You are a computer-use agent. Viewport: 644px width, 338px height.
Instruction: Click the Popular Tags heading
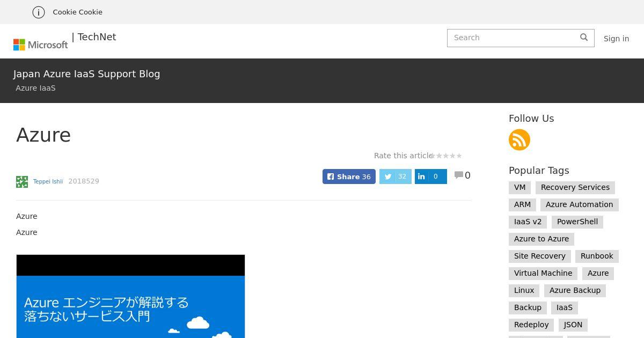(x=539, y=171)
